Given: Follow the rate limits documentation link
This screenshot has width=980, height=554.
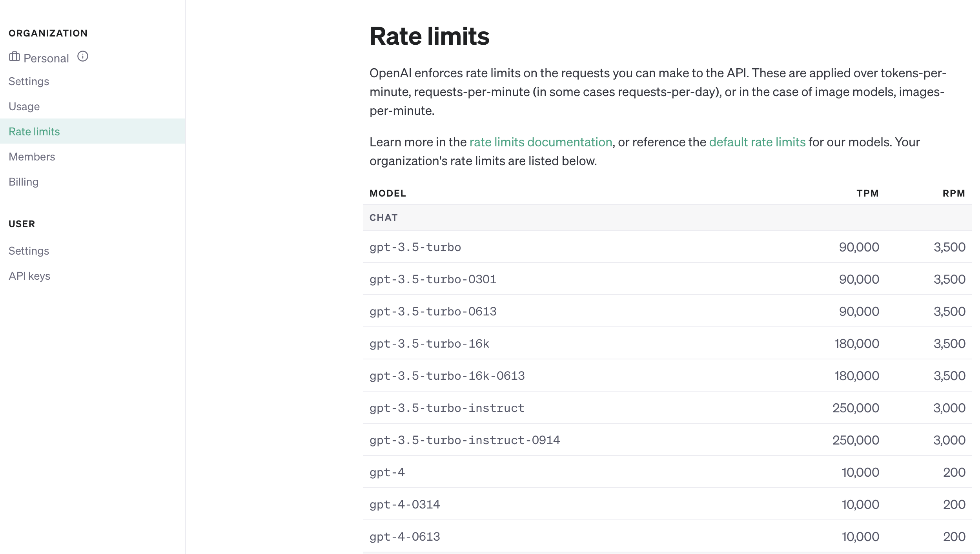Looking at the screenshot, I should click(541, 142).
